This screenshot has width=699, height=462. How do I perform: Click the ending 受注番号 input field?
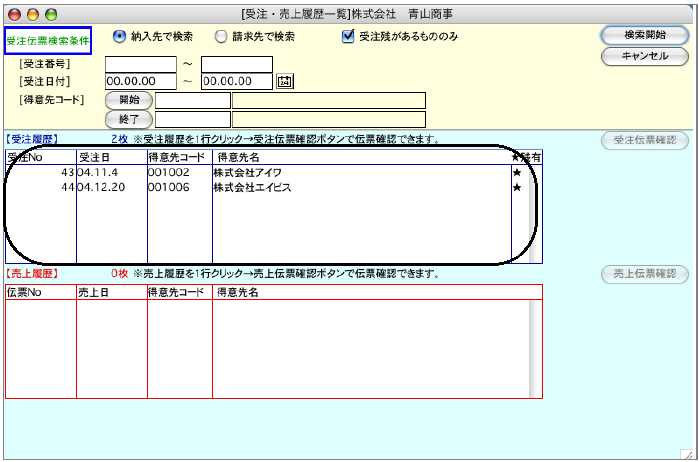pyautogui.click(x=236, y=64)
